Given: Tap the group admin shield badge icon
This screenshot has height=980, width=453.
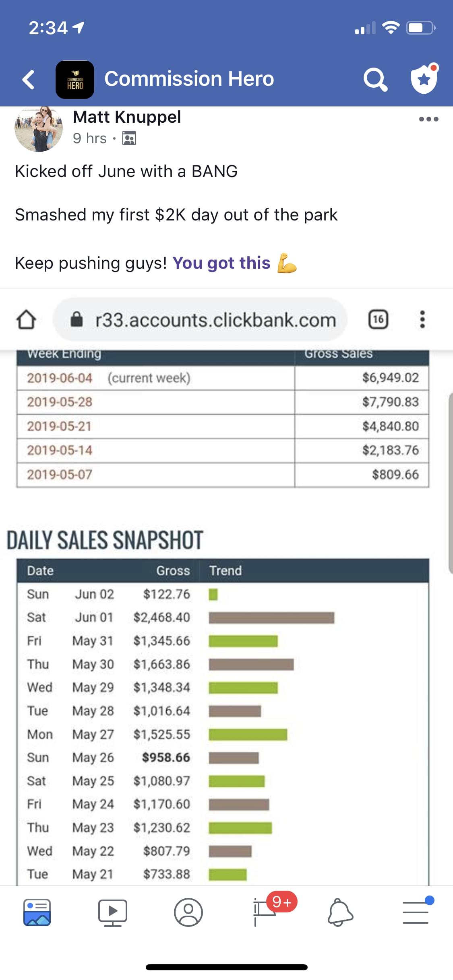Looking at the screenshot, I should [x=424, y=78].
